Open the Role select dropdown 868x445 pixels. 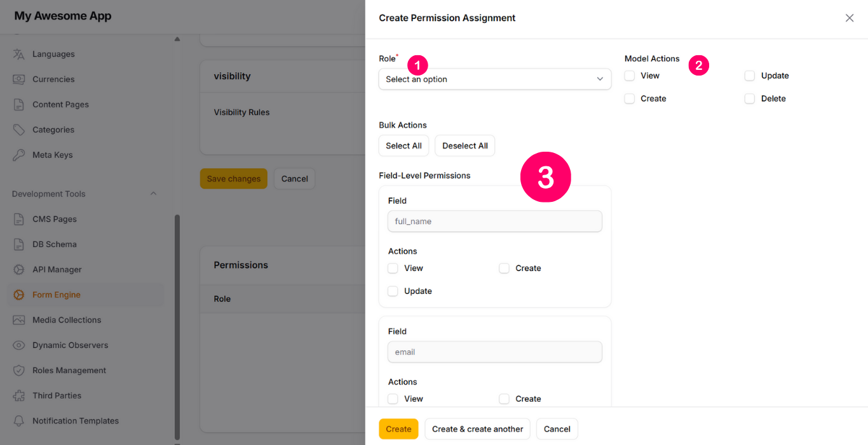494,79
